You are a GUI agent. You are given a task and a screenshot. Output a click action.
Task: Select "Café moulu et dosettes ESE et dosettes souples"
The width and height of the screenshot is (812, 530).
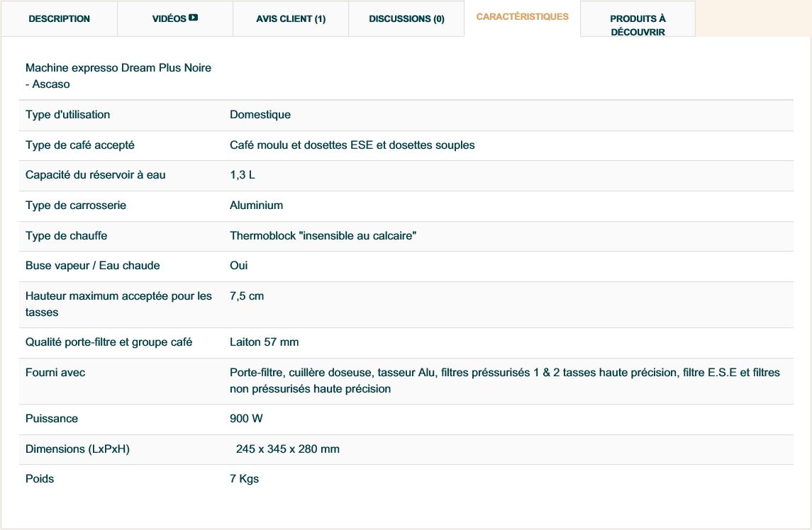[352, 145]
